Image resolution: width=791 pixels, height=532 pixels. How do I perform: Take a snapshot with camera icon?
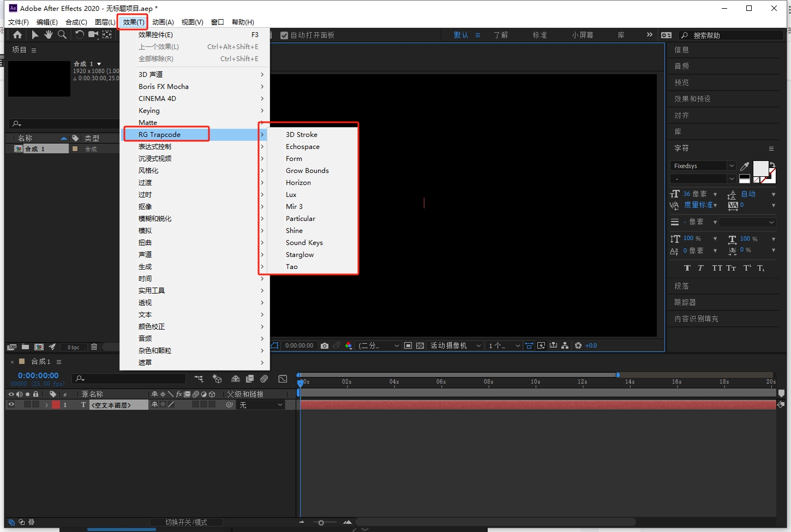click(325, 345)
